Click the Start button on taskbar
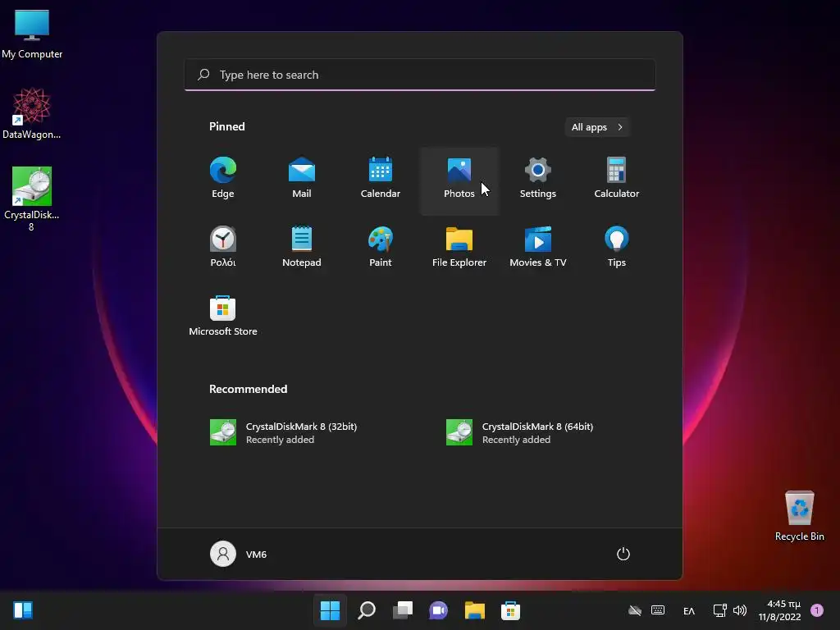The width and height of the screenshot is (840, 630). pyautogui.click(x=330, y=610)
